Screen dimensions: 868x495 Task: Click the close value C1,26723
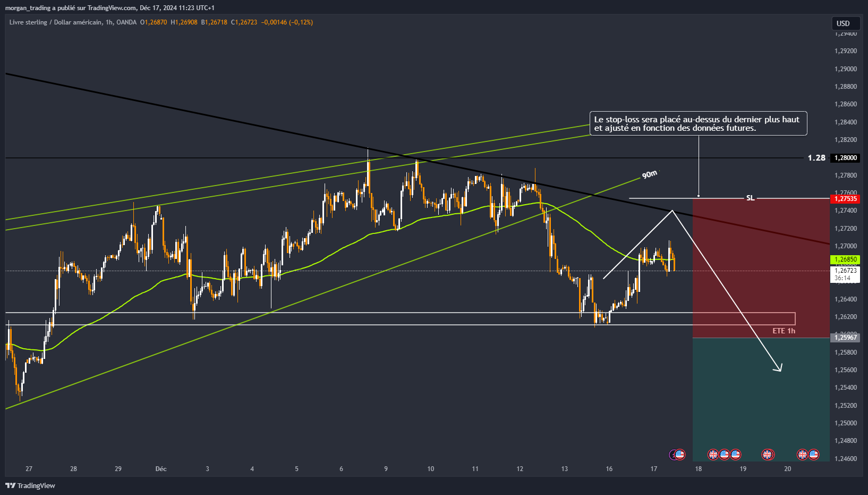coord(244,22)
